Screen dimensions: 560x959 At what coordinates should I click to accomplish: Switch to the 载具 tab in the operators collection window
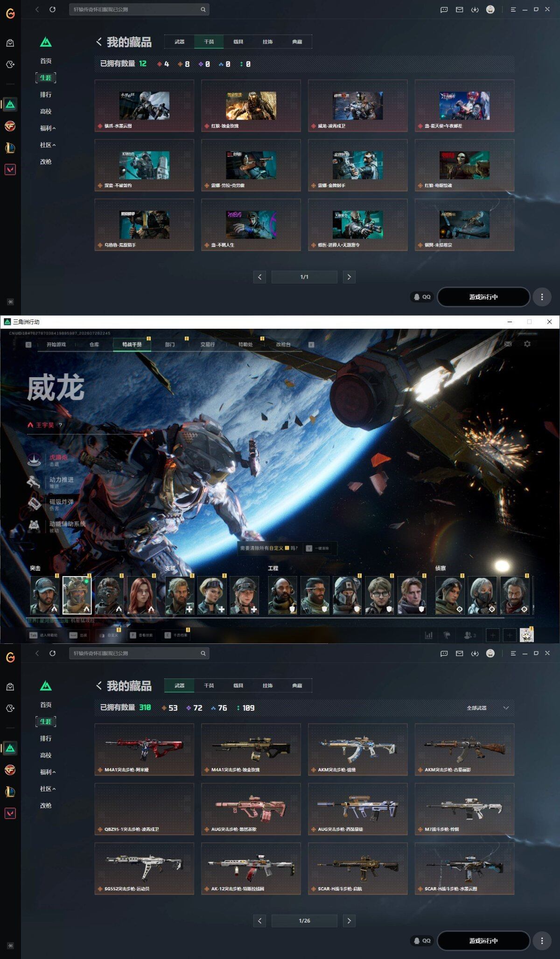coord(238,42)
